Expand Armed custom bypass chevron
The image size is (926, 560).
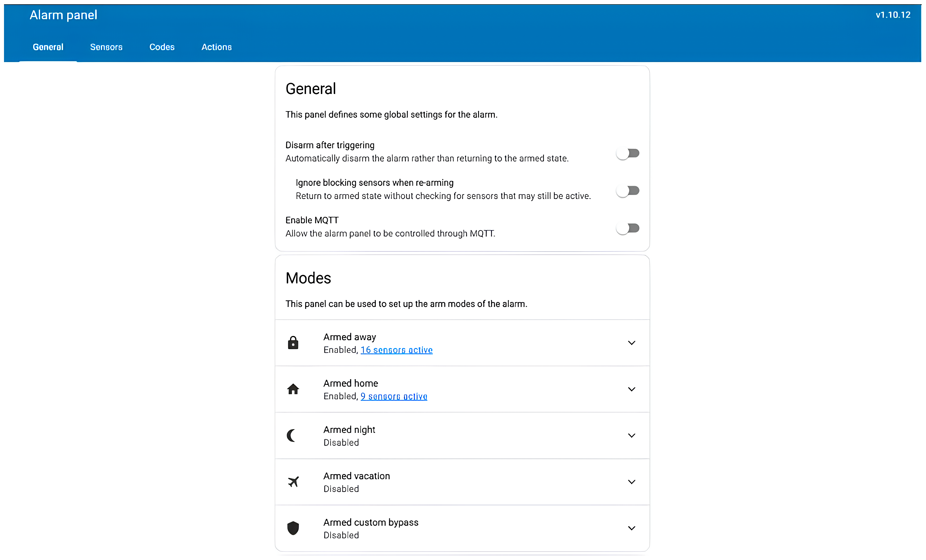coord(631,528)
